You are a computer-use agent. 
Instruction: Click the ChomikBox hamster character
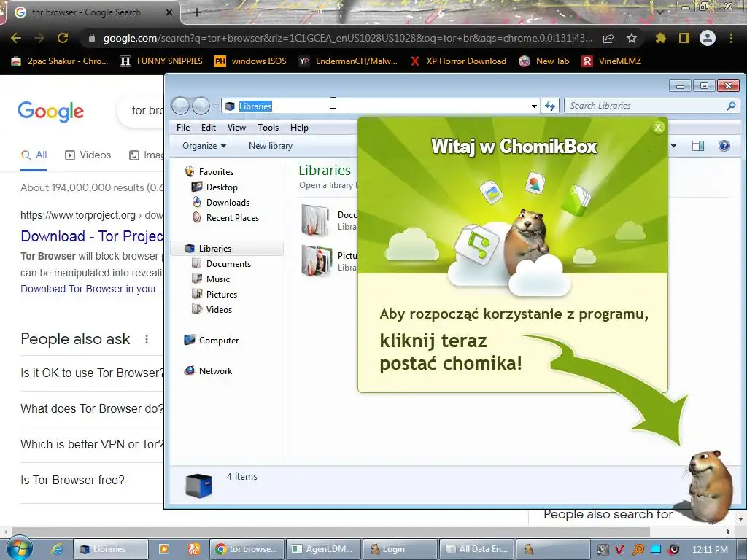point(709,486)
